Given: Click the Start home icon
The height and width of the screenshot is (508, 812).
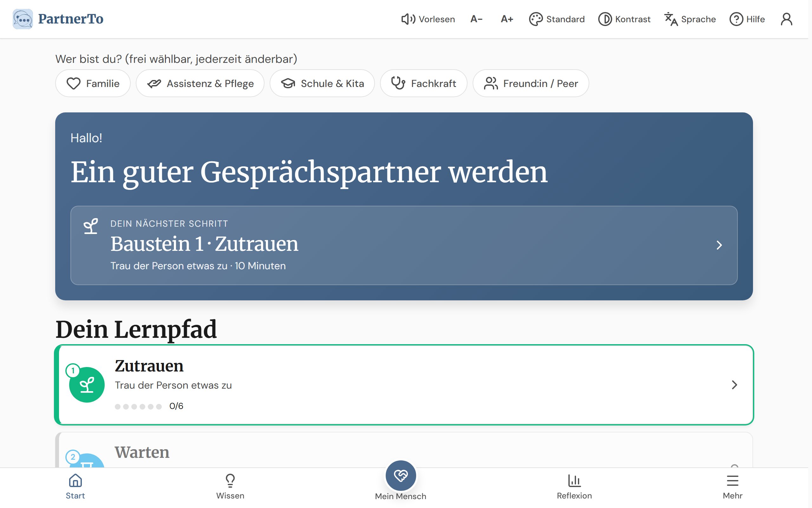Looking at the screenshot, I should [x=75, y=480].
